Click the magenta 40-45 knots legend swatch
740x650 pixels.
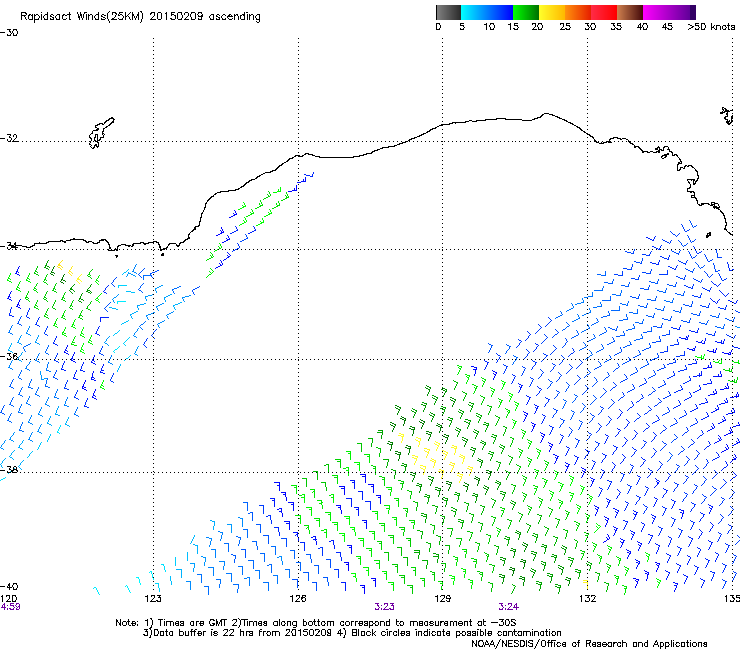coord(656,12)
